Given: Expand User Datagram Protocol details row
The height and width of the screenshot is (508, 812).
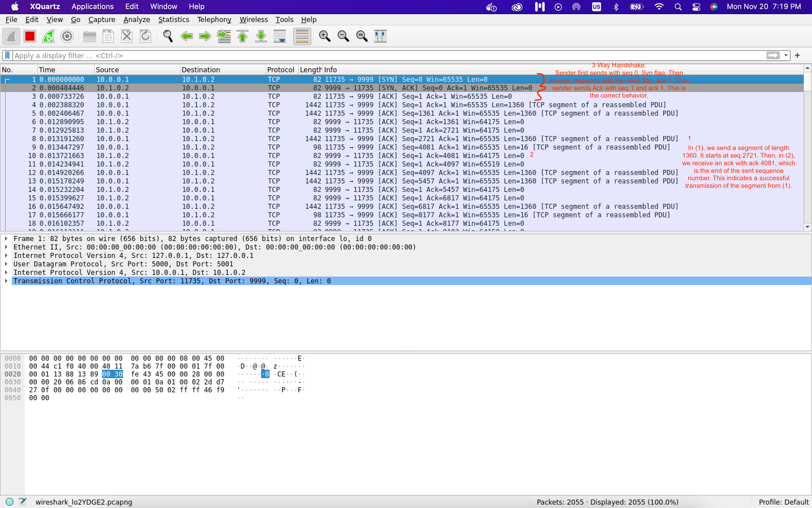Looking at the screenshot, I should pos(6,264).
